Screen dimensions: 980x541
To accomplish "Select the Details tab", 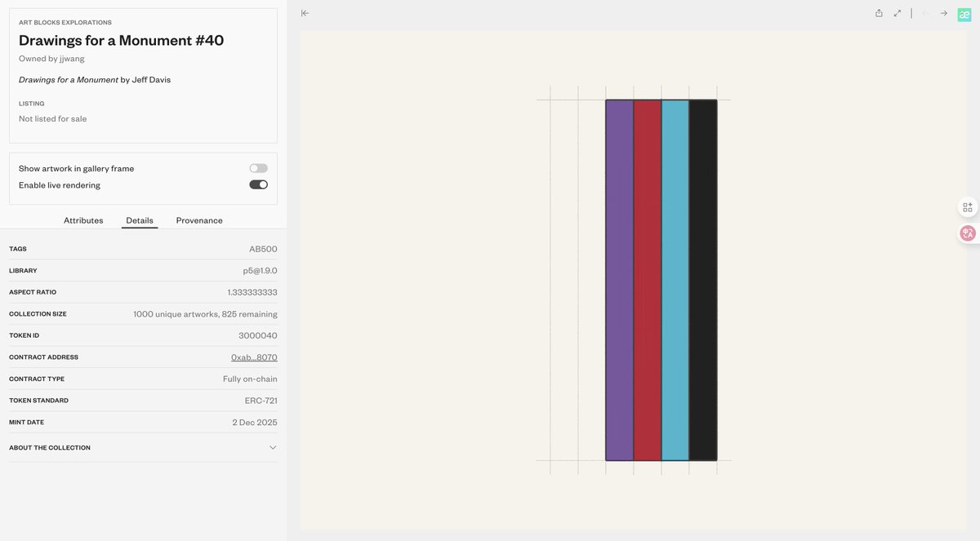I will pos(140,220).
